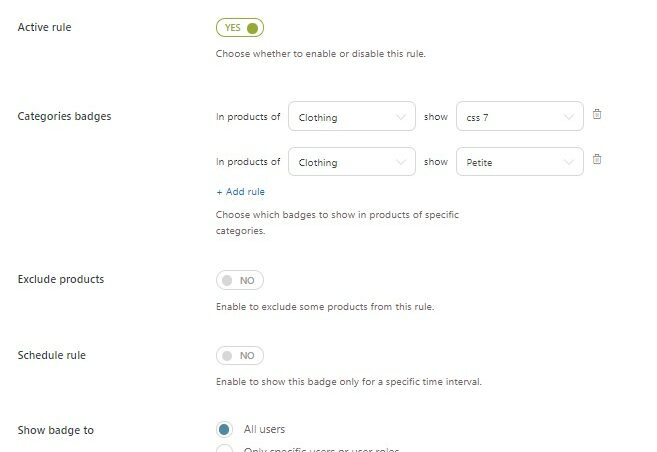Viewport: 657px width, 452px height.
Task: Click the 'Choose which badges to show' description
Action: point(337,222)
